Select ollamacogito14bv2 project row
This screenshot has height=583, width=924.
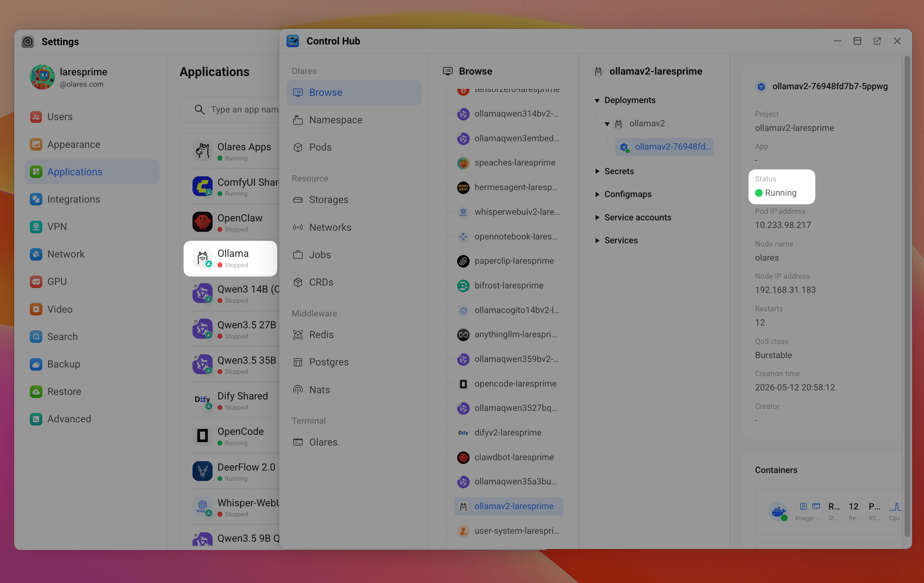(508, 310)
